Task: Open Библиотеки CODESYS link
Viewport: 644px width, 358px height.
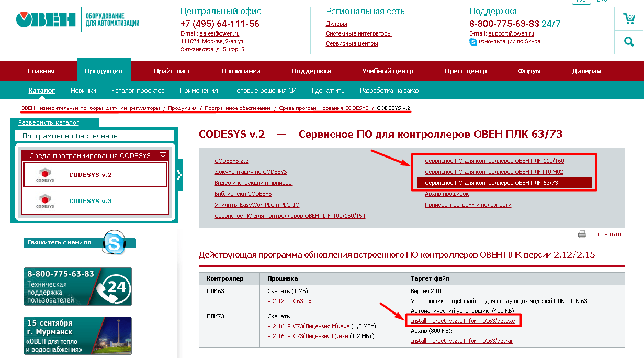Action: click(243, 194)
